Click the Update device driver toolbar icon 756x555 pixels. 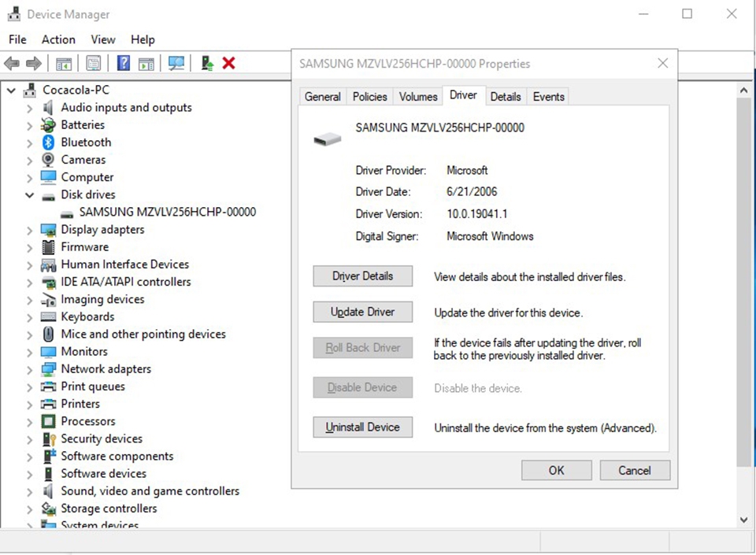point(207,63)
